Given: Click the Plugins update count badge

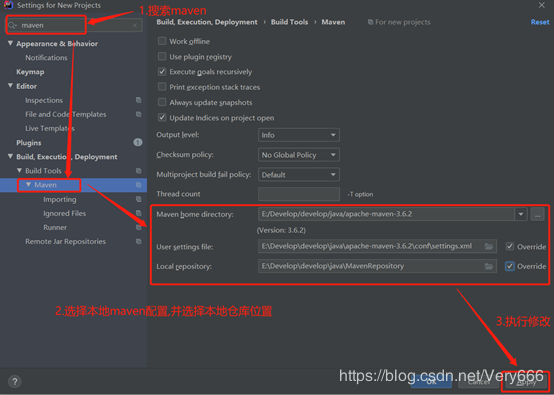Looking at the screenshot, I should coord(137,142).
